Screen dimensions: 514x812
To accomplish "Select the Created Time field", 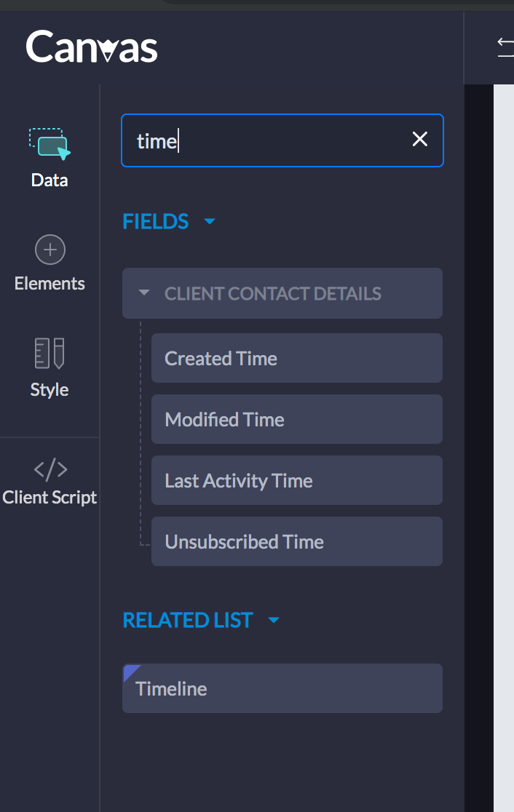I will point(296,358).
